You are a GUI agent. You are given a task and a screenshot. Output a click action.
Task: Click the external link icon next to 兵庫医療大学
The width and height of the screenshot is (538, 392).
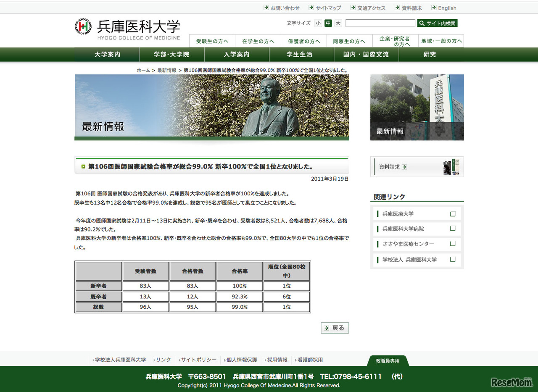point(452,213)
